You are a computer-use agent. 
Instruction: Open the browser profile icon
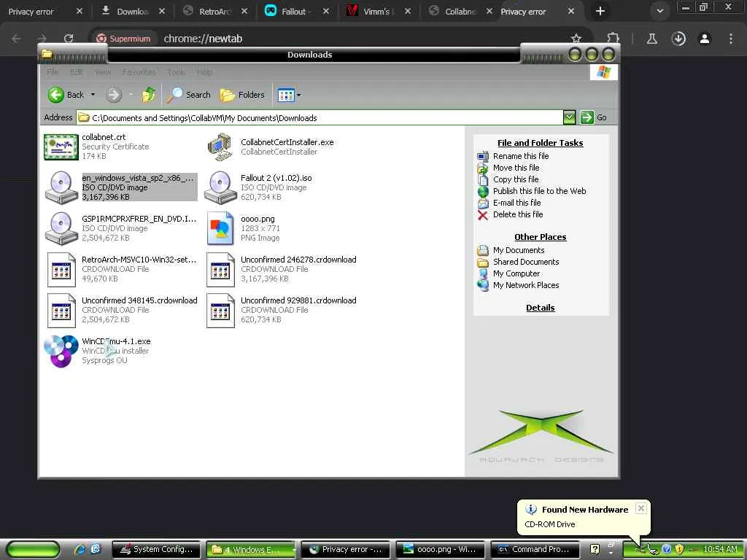point(705,39)
